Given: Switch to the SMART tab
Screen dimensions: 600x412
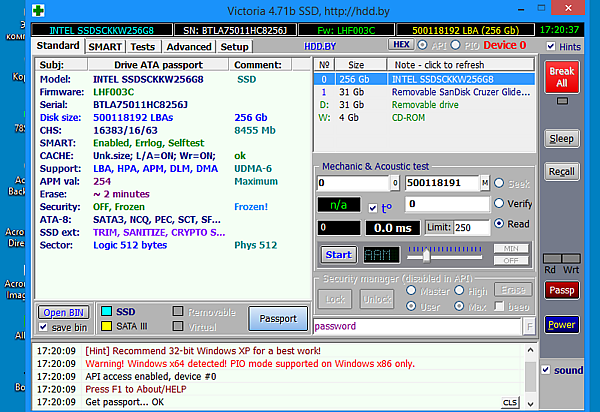Looking at the screenshot, I should 105,47.
